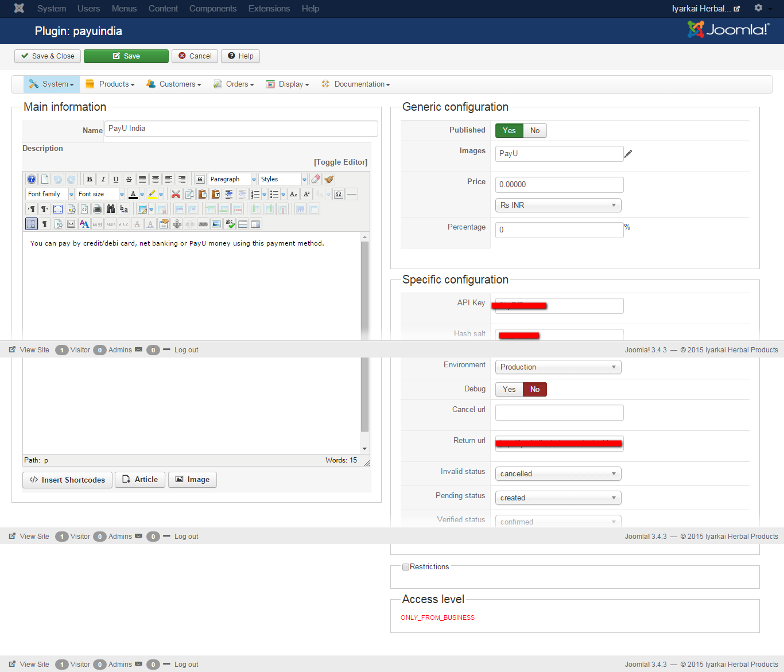
Task: Click the eraser remove-formatting icon
Action: coord(316,179)
